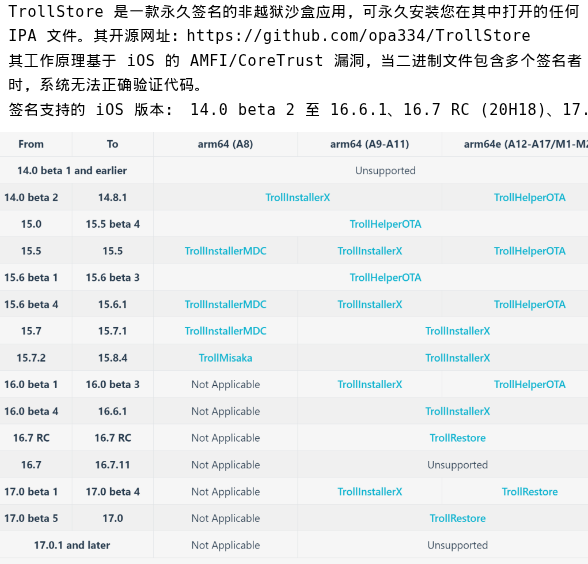Open TrollInstallerX link in the 15.5 row
This screenshot has height=564, width=588.
(370, 251)
